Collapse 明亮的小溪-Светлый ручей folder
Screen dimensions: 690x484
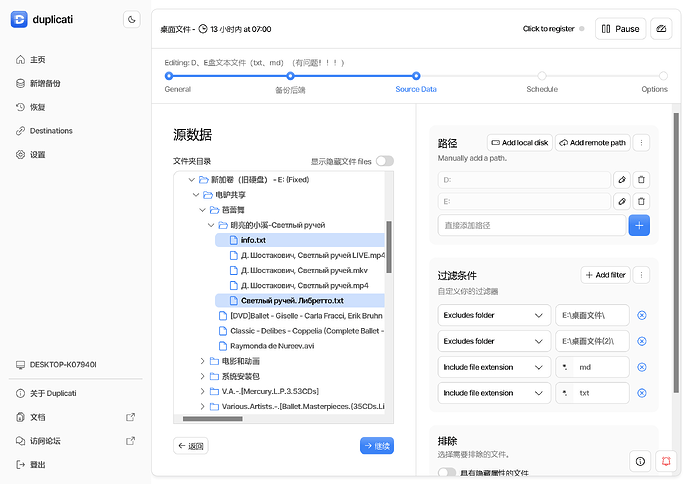click(x=211, y=225)
